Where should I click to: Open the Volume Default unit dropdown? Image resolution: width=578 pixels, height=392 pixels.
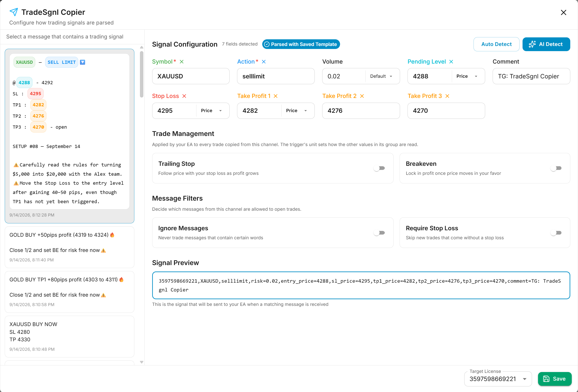(x=382, y=76)
